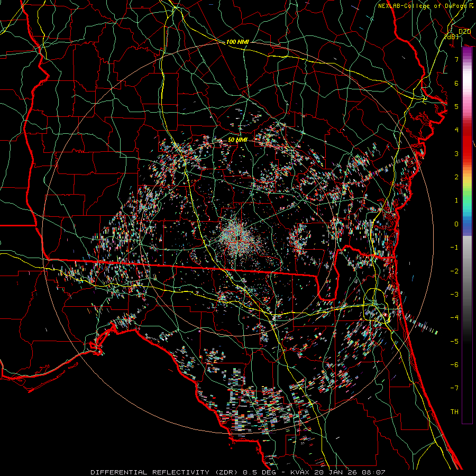This screenshot has width=476, height=476.
Task: Click the ZDR color scale bar
Action: pos(467,235)
